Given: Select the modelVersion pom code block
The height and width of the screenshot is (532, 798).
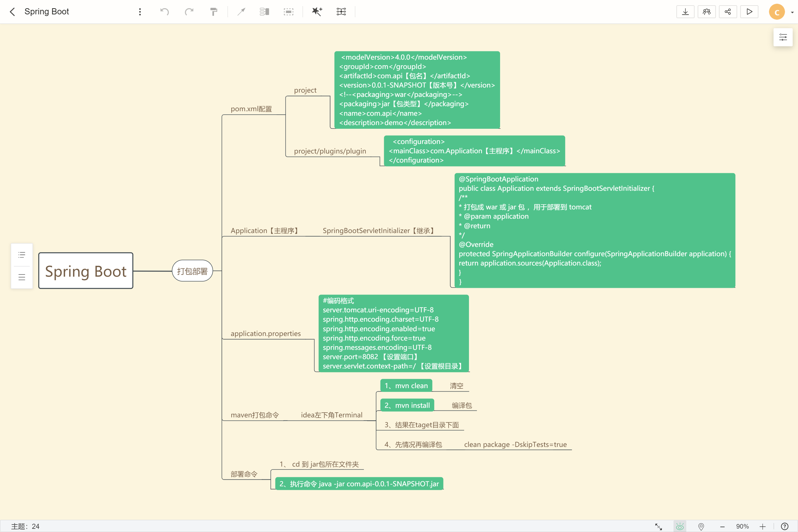Looking at the screenshot, I should (x=417, y=90).
